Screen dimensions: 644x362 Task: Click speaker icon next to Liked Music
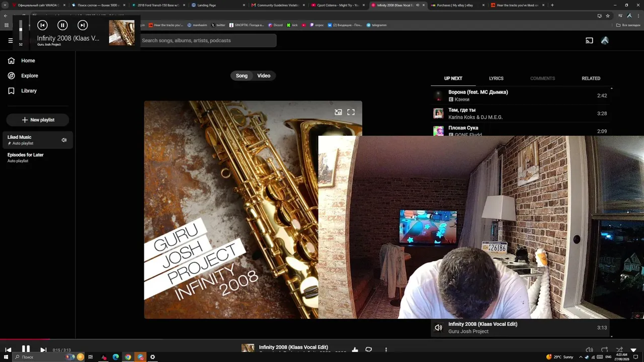(64, 140)
